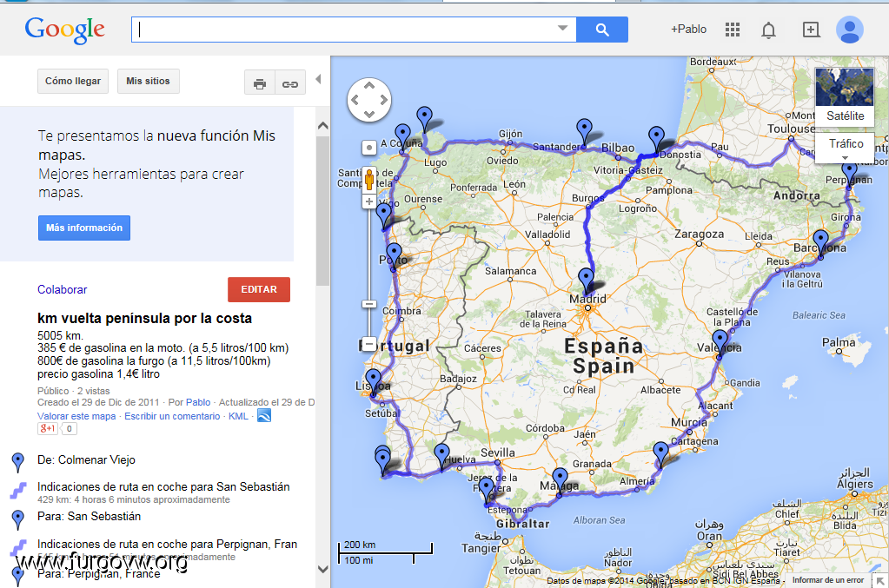Click Escribir un comentario link

[x=172, y=416]
